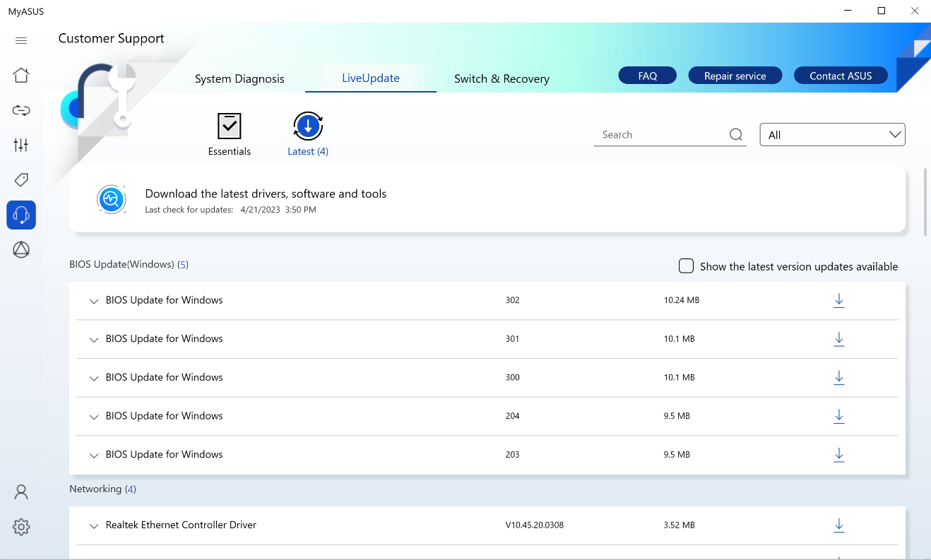Download BIOS Update version 203
The image size is (931, 560).
839,455
